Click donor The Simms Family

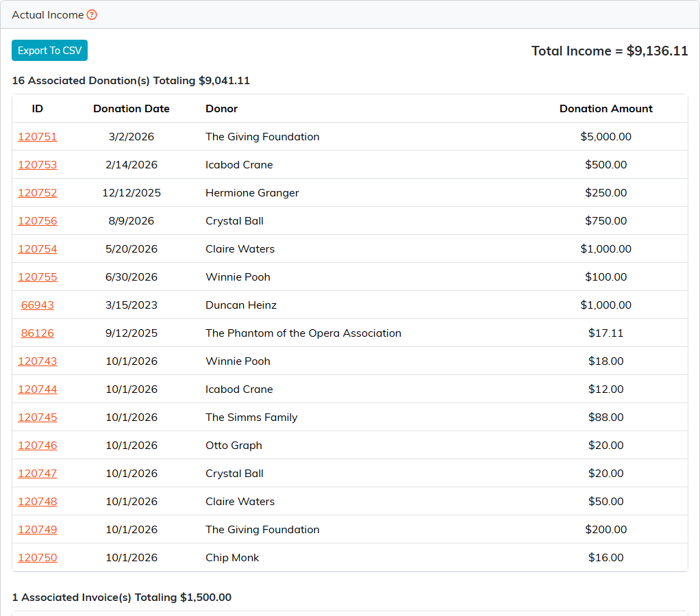tap(251, 418)
